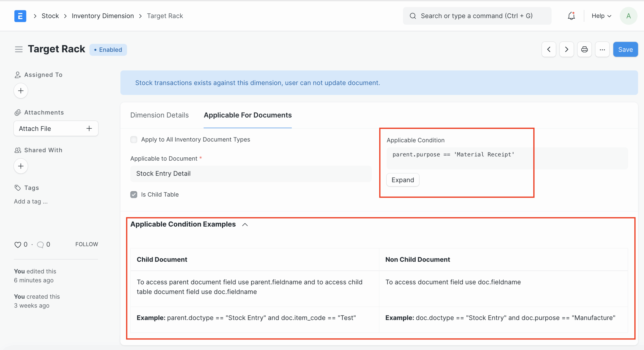Open the notifications bell icon
This screenshot has width=644, height=350.
[x=571, y=16]
